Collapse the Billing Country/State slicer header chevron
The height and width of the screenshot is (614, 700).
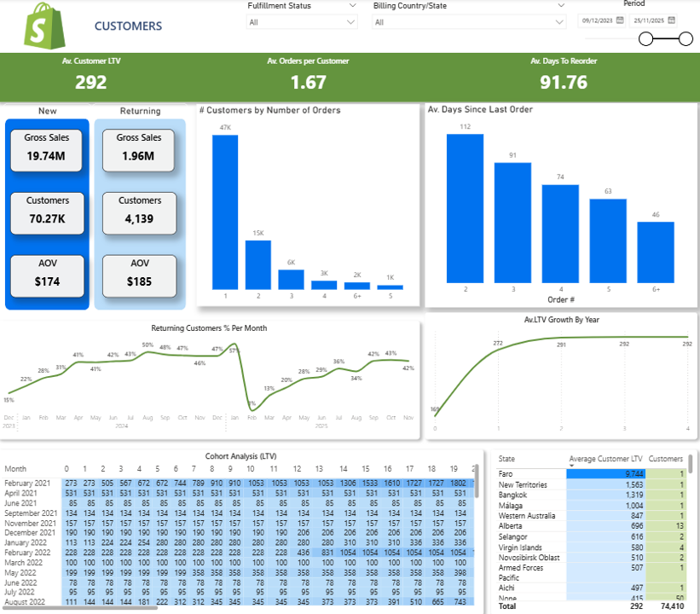tap(561, 5)
